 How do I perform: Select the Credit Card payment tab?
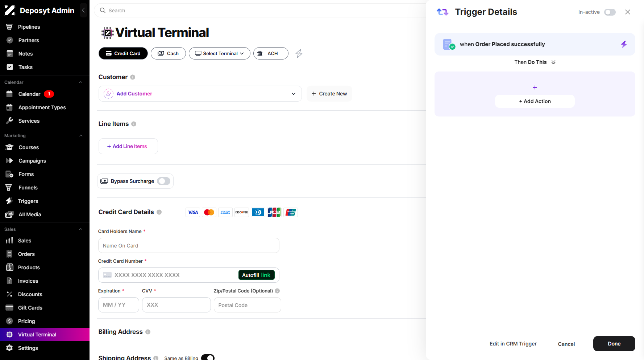(123, 53)
